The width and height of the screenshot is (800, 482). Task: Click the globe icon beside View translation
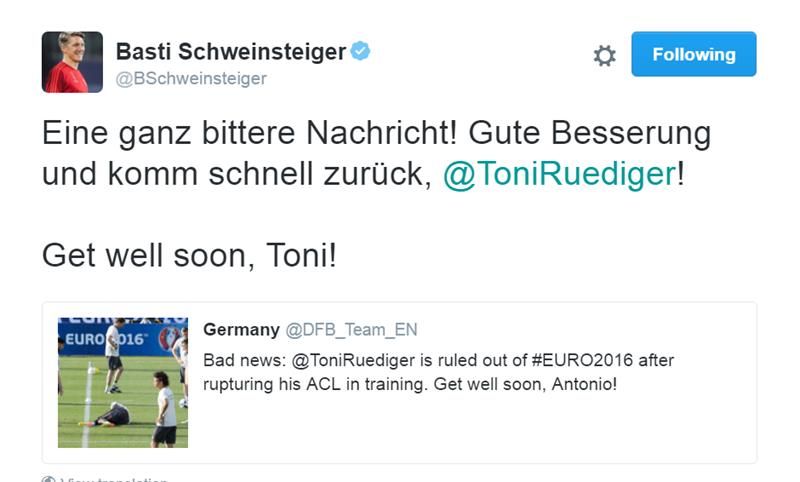tap(49, 479)
